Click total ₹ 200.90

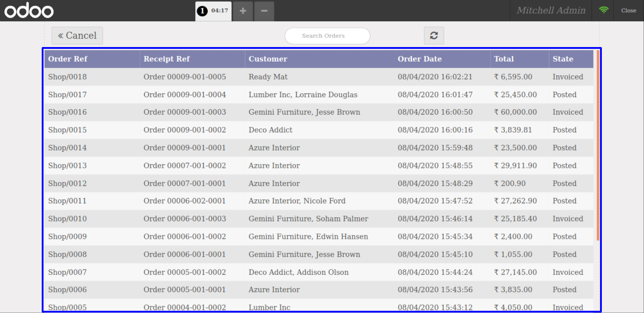tap(510, 183)
